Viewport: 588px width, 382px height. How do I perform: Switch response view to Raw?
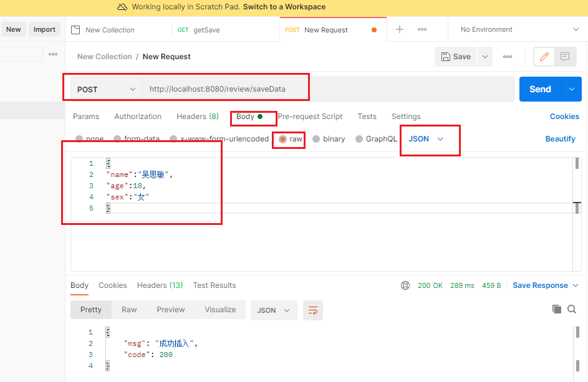tap(129, 310)
